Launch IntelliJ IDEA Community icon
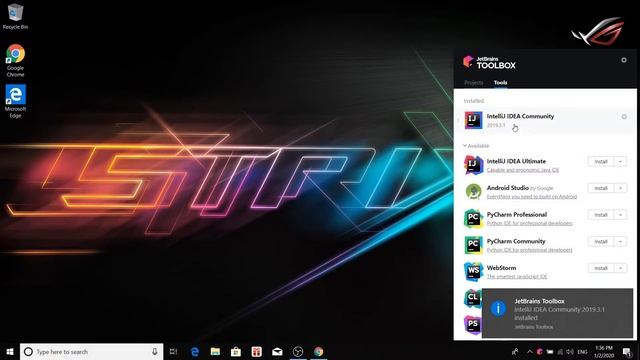 pyautogui.click(x=473, y=120)
